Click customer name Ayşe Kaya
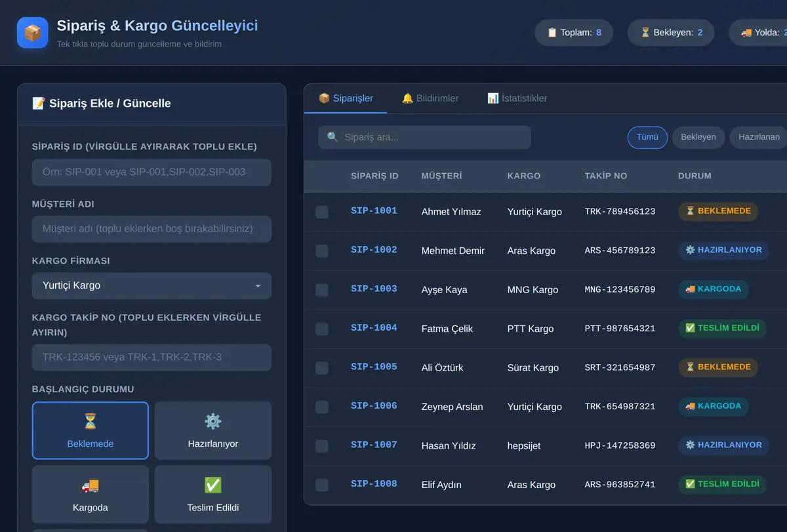Viewport: 787px width, 532px height. (445, 290)
